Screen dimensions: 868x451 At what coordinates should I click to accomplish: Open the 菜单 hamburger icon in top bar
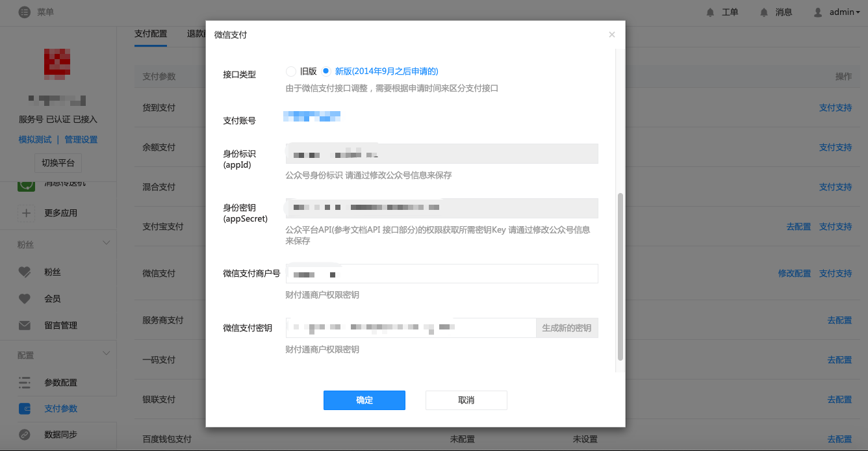pyautogui.click(x=25, y=12)
